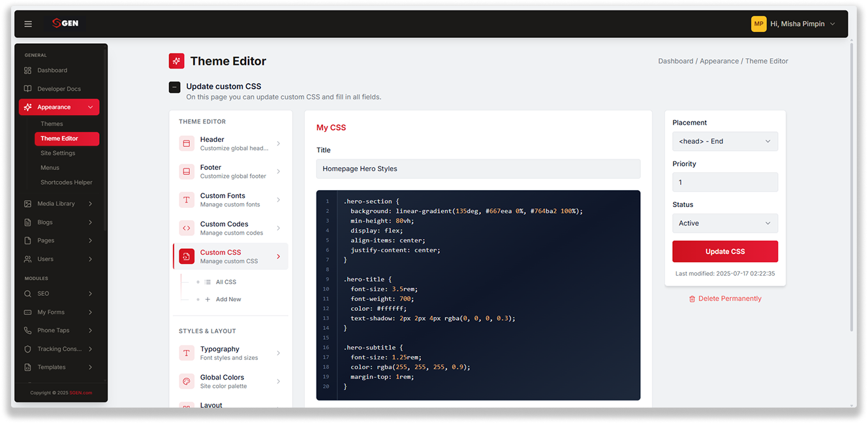Select All CSS tree item

click(x=226, y=282)
